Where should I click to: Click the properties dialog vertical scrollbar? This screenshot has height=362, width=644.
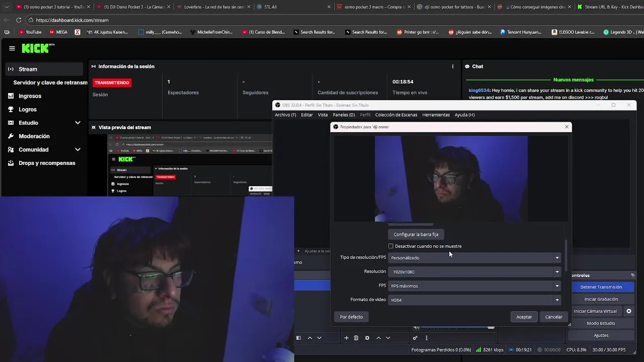566,255
